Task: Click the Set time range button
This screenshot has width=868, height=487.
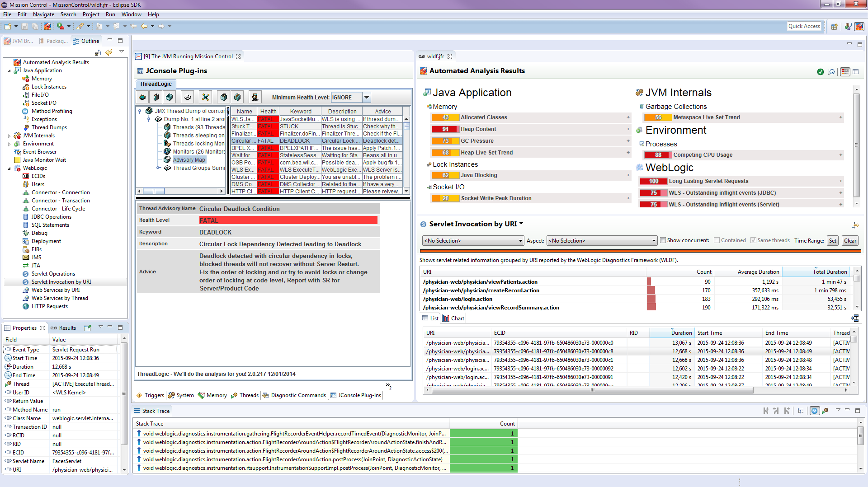Action: [832, 241]
